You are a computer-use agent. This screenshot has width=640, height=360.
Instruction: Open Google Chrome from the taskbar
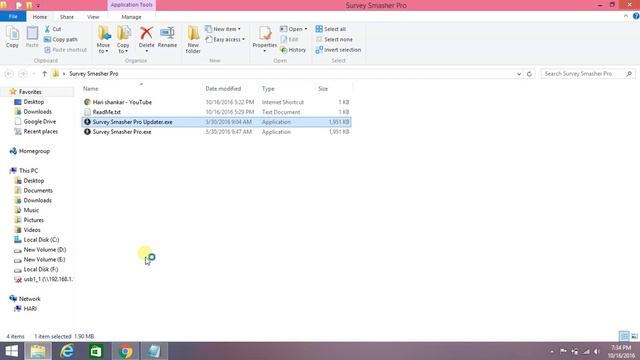[x=126, y=351]
